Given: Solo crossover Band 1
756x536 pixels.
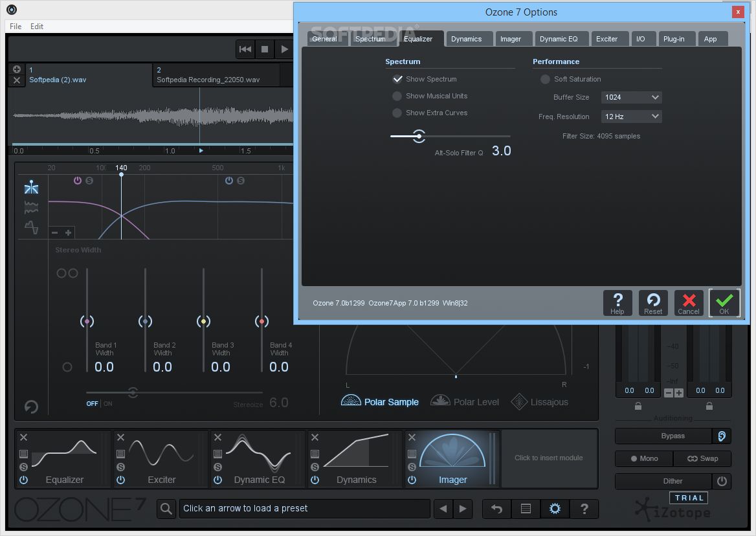Looking at the screenshot, I should point(89,181).
